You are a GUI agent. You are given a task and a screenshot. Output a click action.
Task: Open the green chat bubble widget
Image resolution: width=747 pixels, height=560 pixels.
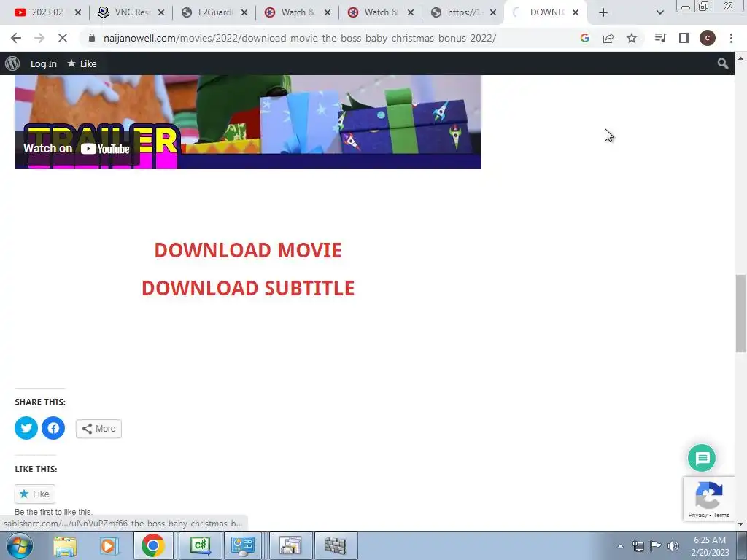(x=702, y=458)
